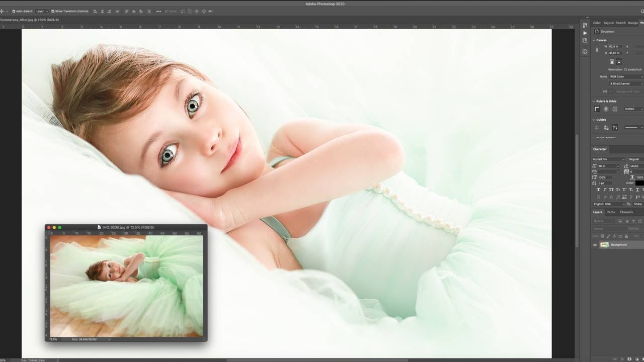Click the Summerana_After.jpg document tab
The height and width of the screenshot is (362, 644).
(30, 20)
